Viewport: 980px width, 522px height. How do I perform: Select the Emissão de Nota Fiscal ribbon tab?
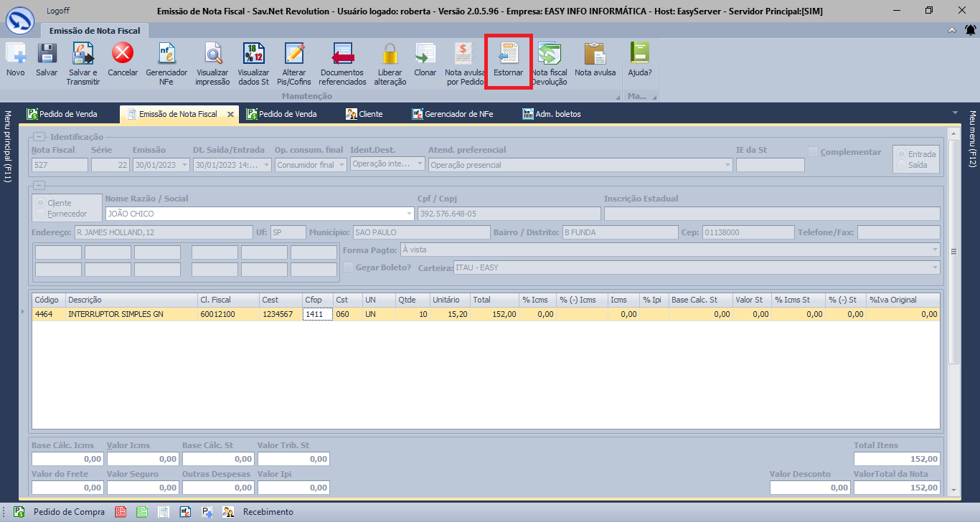(95, 31)
